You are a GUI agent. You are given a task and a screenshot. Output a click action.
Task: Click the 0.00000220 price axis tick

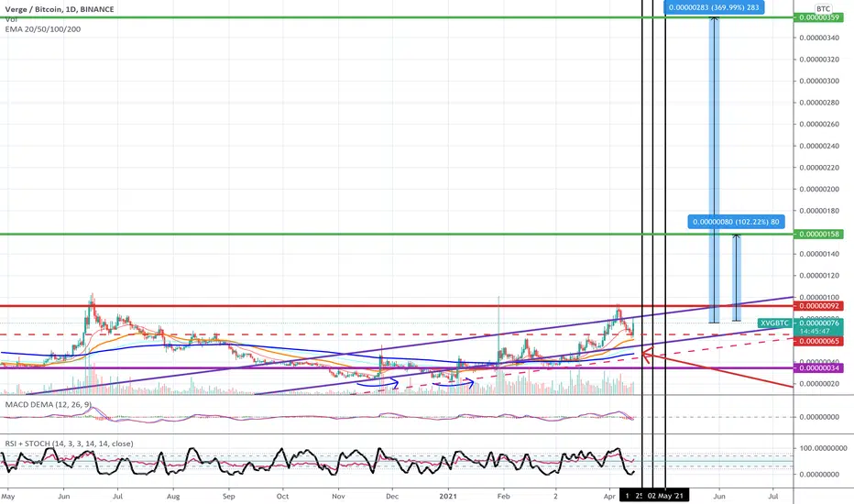[819, 168]
